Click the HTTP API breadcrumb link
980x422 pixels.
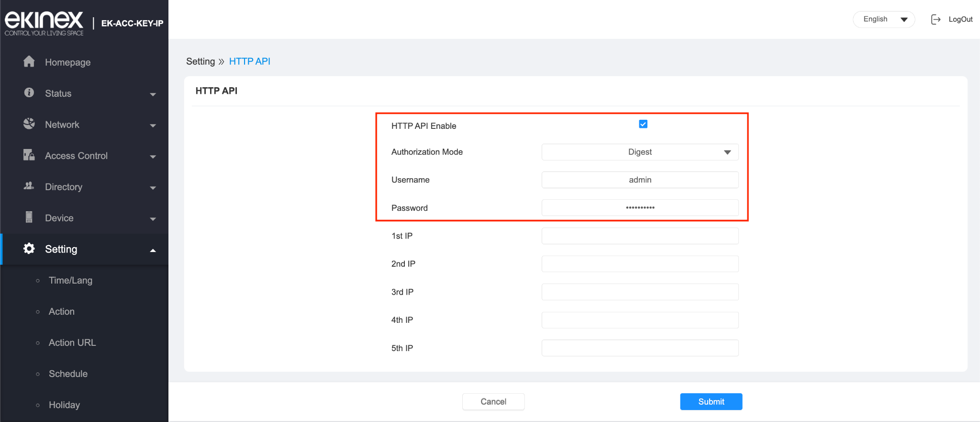(250, 61)
